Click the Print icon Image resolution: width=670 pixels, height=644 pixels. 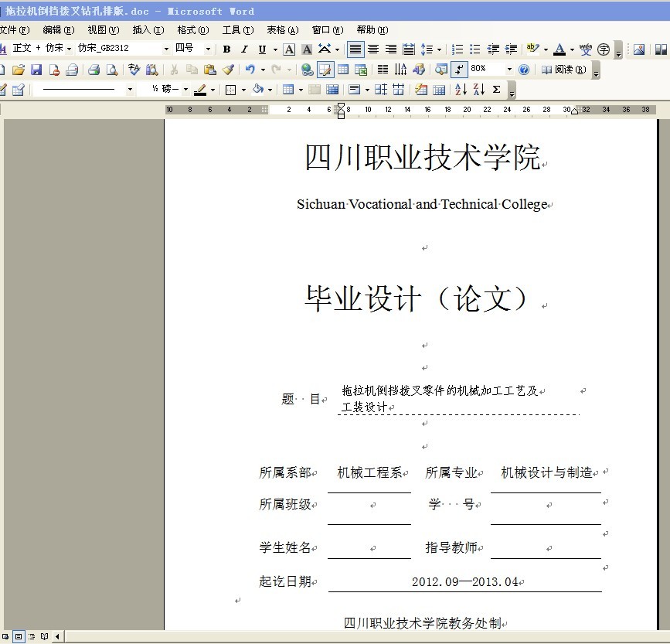tap(94, 70)
